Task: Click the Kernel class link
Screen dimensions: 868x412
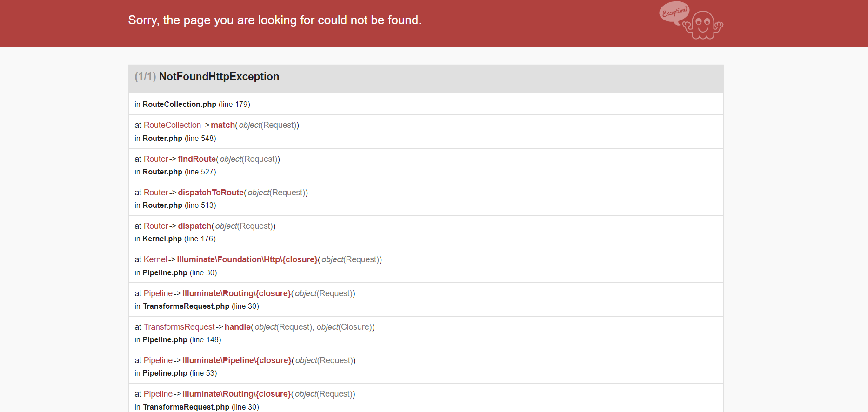Action: (155, 259)
